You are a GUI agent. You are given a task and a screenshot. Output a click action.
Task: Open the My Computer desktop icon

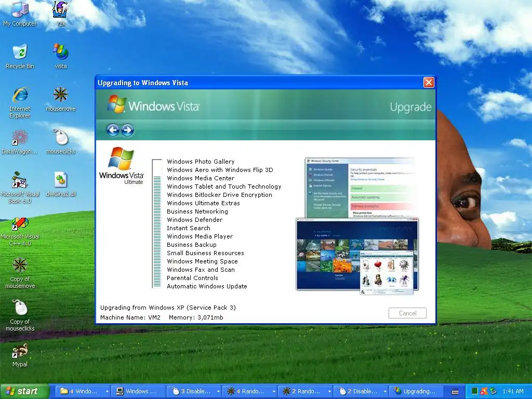[20, 14]
